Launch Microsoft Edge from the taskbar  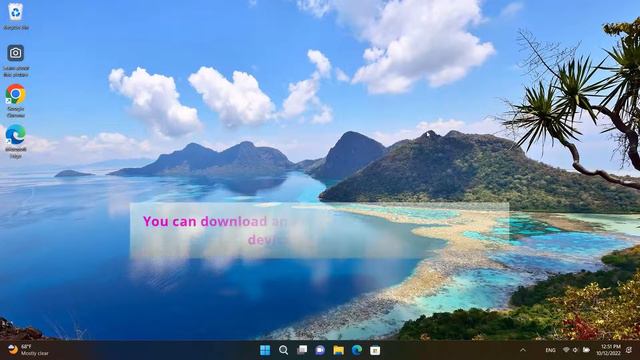pyautogui.click(x=357, y=350)
